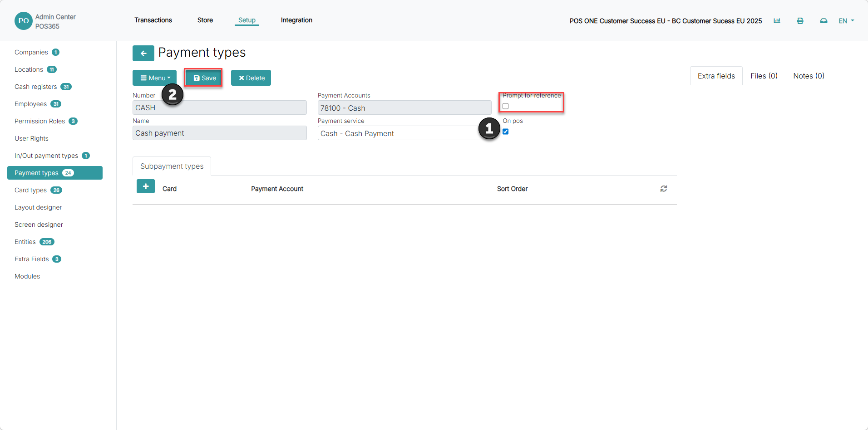The height and width of the screenshot is (430, 868).
Task: Uncheck the On pos checkbox
Action: tap(505, 132)
